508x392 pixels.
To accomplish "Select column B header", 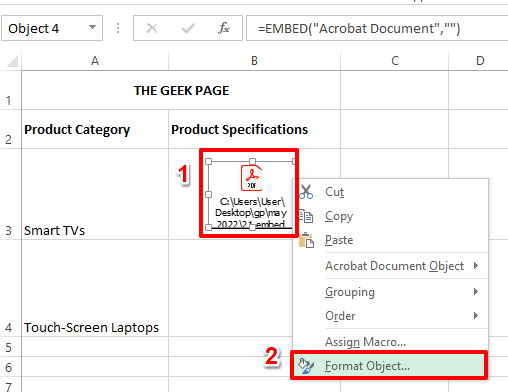I will click(254, 61).
